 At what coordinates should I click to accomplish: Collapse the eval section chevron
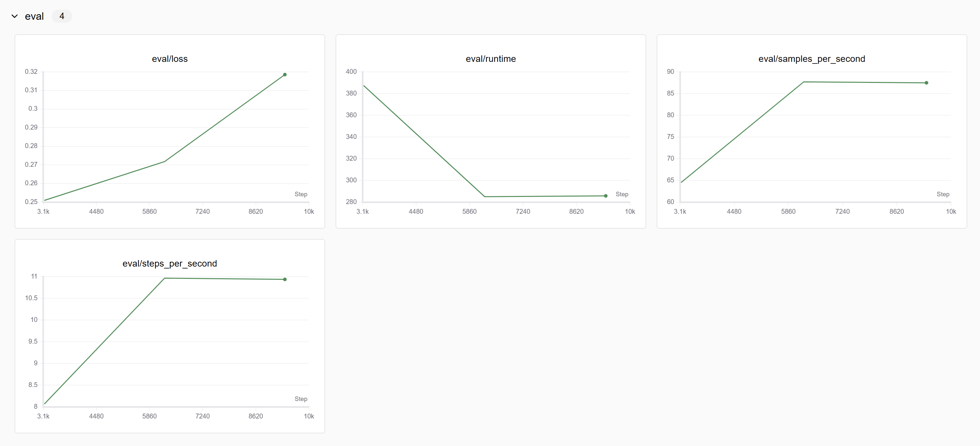point(15,17)
